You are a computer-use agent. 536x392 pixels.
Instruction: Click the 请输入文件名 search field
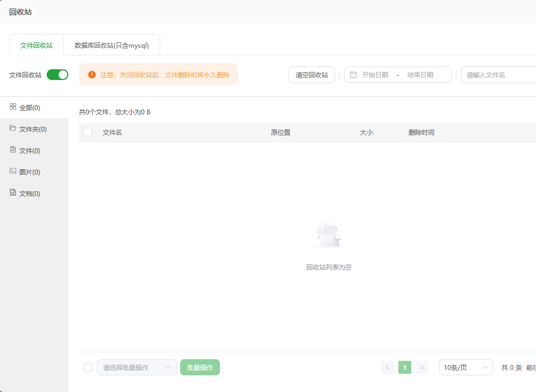(x=497, y=75)
